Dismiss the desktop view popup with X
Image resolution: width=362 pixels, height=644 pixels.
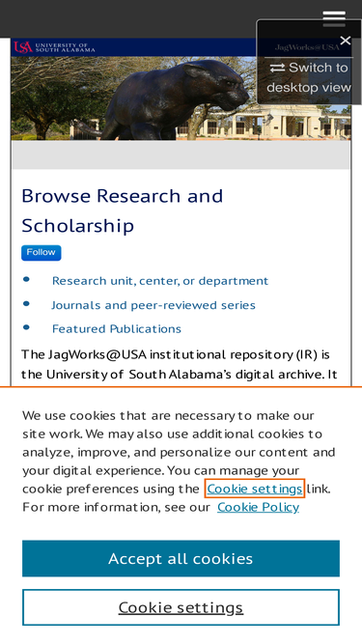coord(346,41)
